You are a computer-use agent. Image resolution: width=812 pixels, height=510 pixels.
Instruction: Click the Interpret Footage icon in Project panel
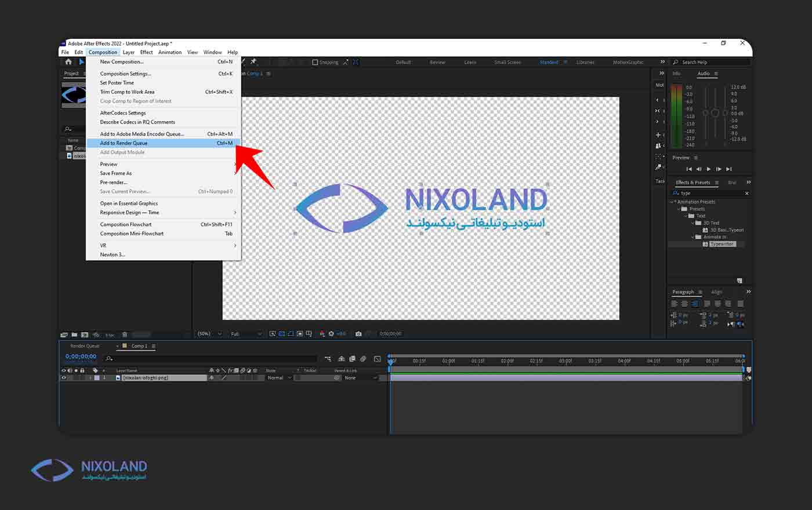point(64,334)
